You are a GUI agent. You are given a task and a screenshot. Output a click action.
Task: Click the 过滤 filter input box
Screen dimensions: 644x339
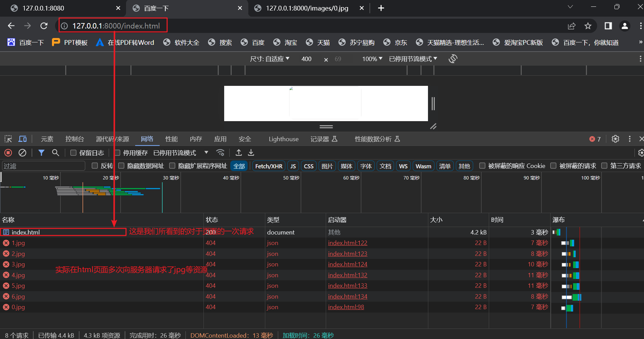[43, 166]
